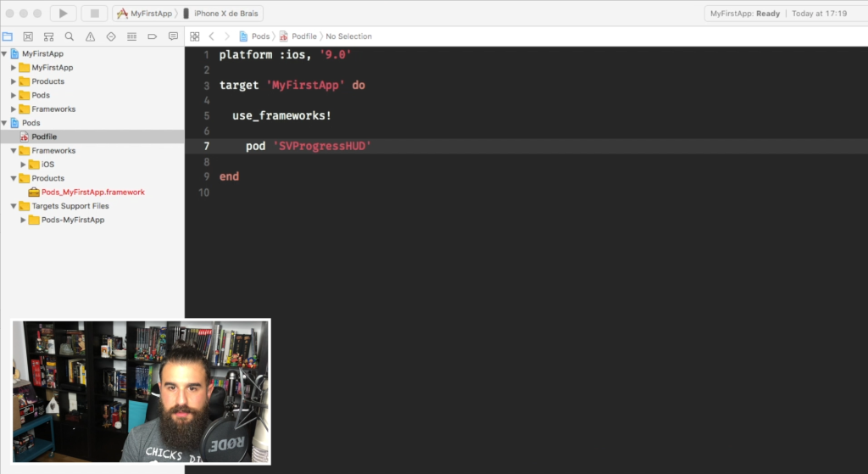Collapse the Pods project
The height and width of the screenshot is (474, 868).
coord(4,123)
